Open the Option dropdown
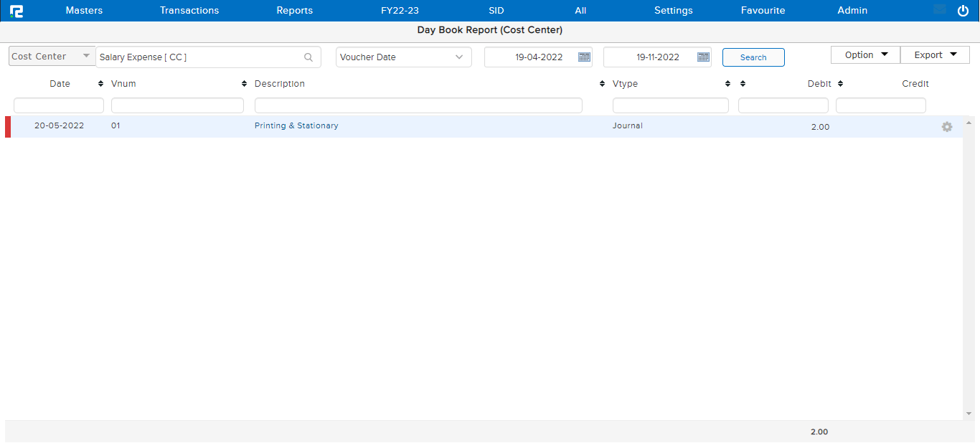980x448 pixels. [864, 54]
